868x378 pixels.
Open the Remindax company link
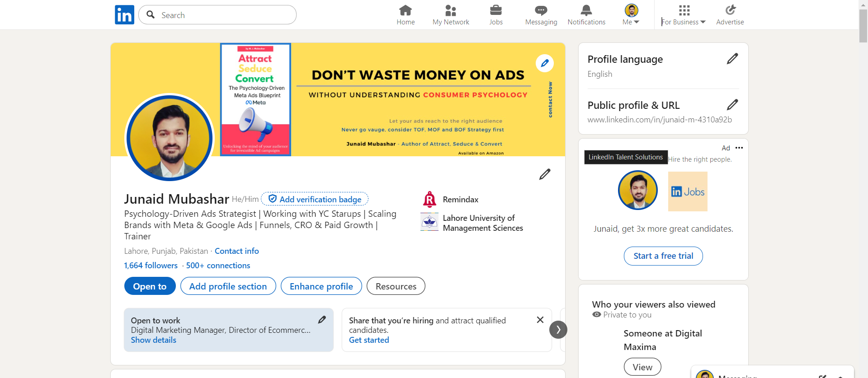pos(461,200)
